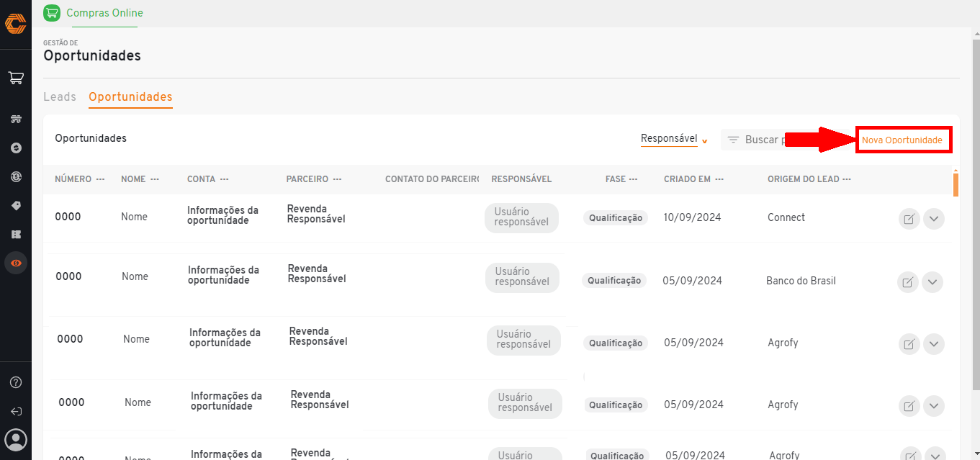This screenshot has height=460, width=980.
Task: Click Usuário responsável chip in Connect row
Action: pyautogui.click(x=522, y=217)
